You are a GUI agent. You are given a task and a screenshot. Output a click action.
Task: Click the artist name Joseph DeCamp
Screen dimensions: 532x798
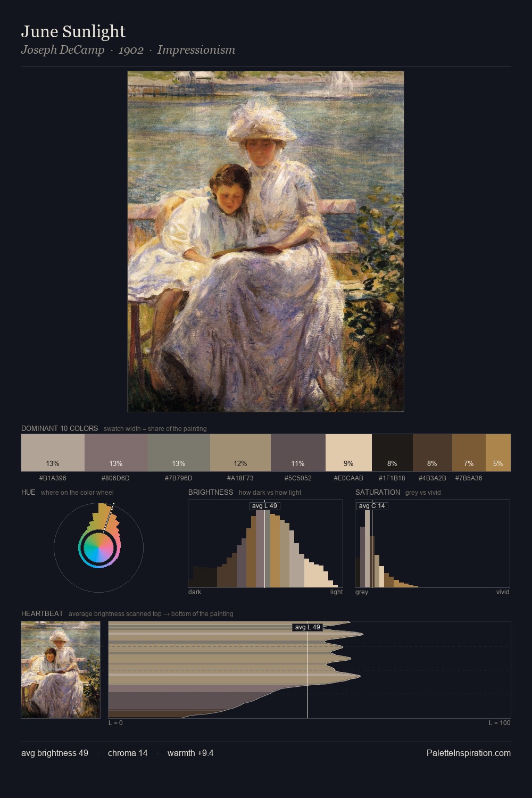tap(63, 50)
